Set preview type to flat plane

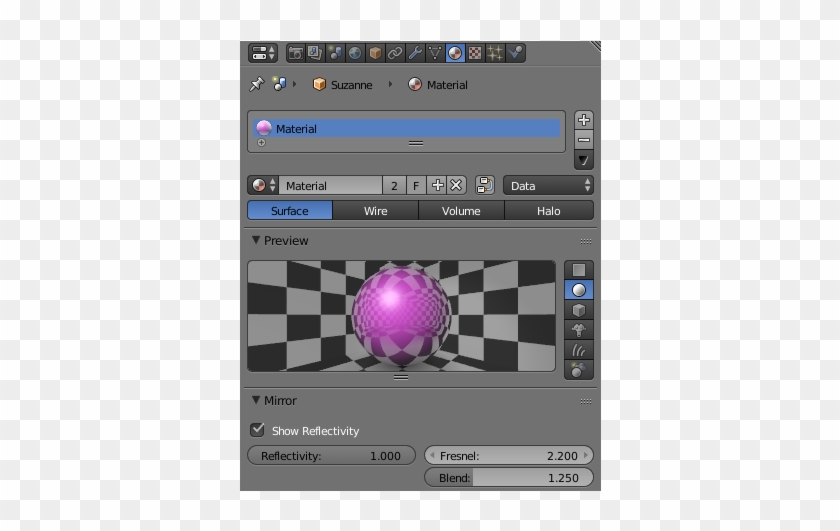pos(579,270)
